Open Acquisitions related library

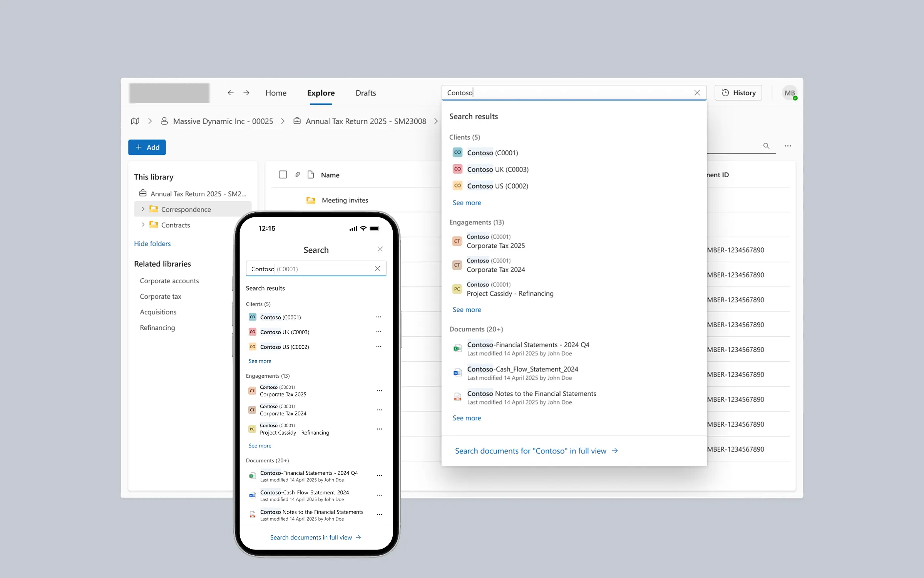coord(158,312)
